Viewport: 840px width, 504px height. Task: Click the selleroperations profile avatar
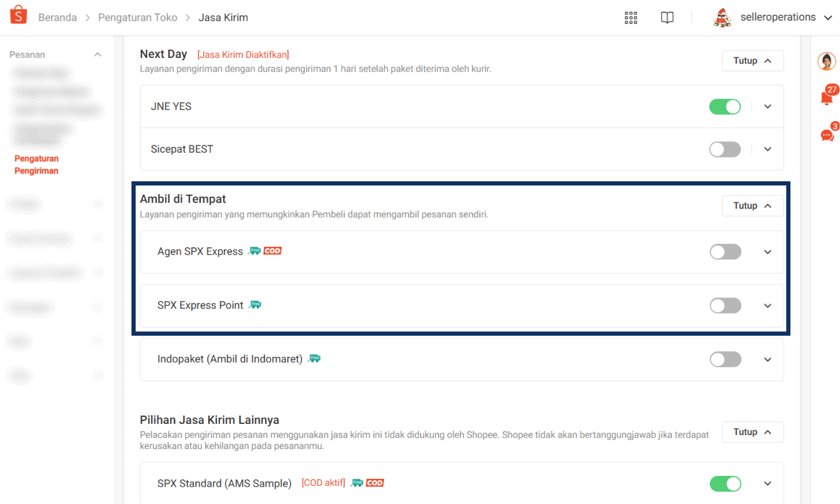point(722,18)
